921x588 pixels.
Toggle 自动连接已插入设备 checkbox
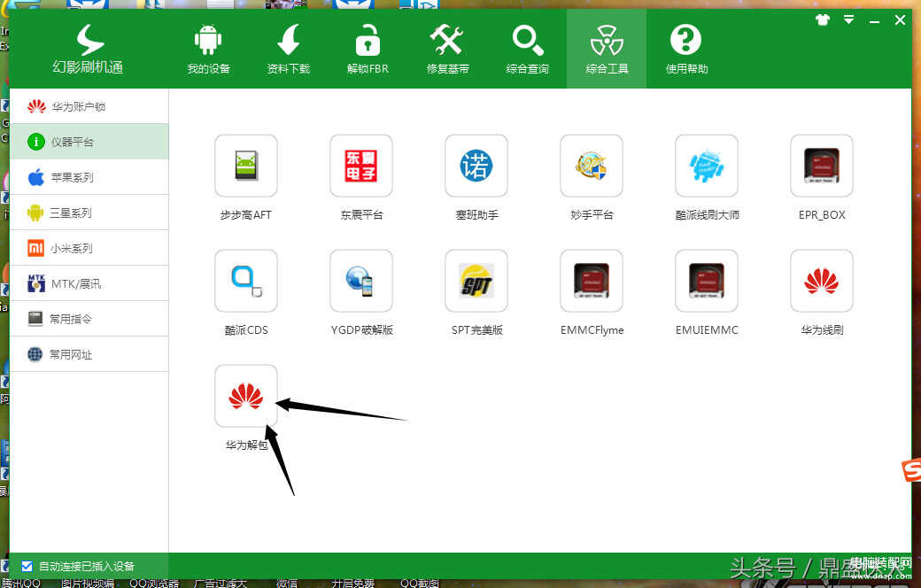tap(27, 566)
